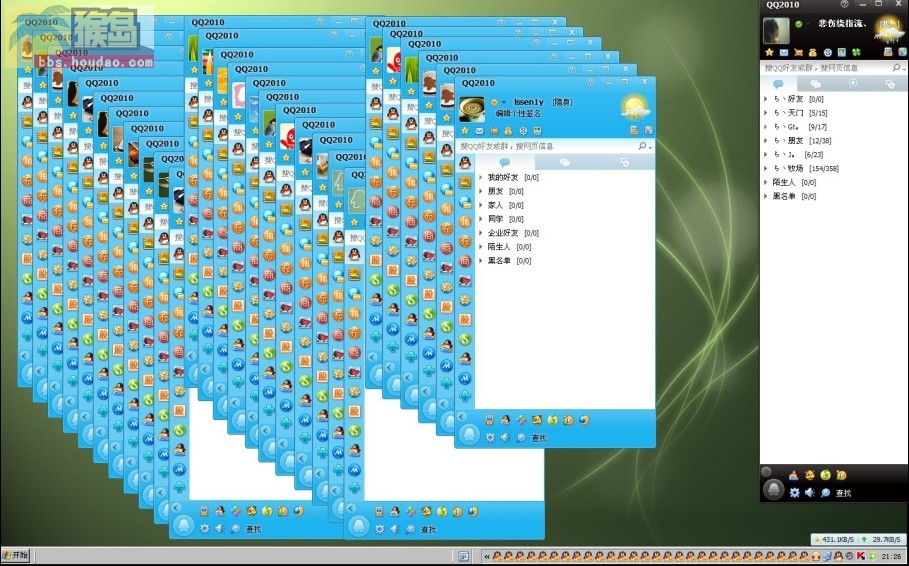Click money bag icon in lssen1y window
Image resolution: width=909 pixels, height=566 pixels.
pyautogui.click(x=508, y=130)
